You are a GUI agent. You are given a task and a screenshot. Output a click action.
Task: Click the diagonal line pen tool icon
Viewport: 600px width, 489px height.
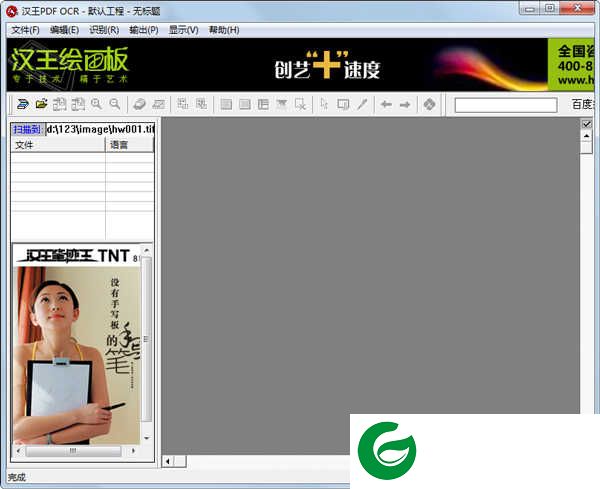362,104
